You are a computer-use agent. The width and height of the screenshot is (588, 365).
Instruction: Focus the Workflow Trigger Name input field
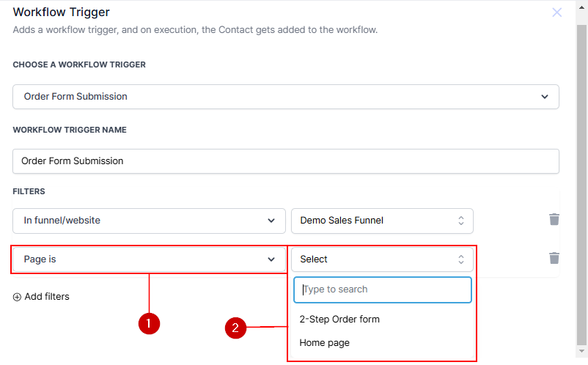[x=286, y=161]
